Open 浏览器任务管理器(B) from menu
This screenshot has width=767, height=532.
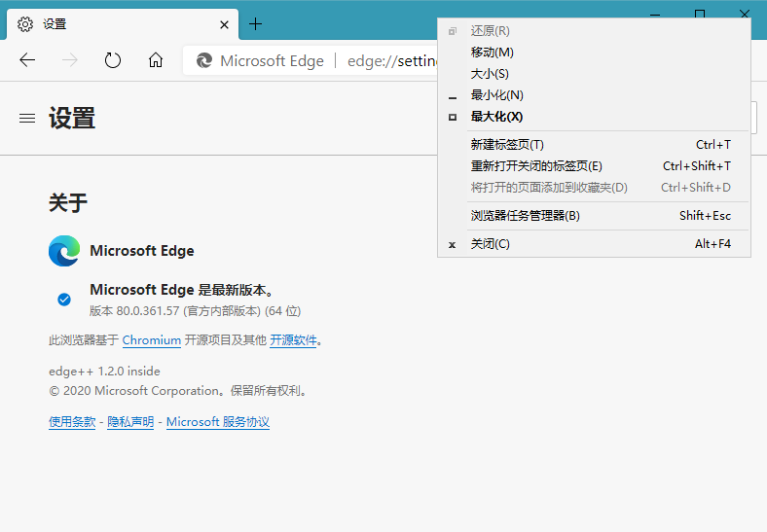[594, 216]
